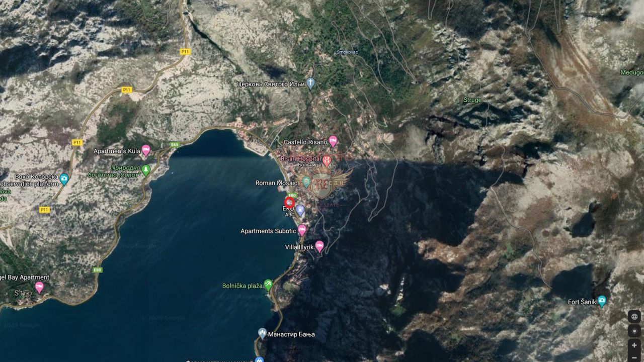The width and height of the screenshot is (644, 362).
Task: Select Apartments Kula lodging marker
Action: [x=146, y=150]
